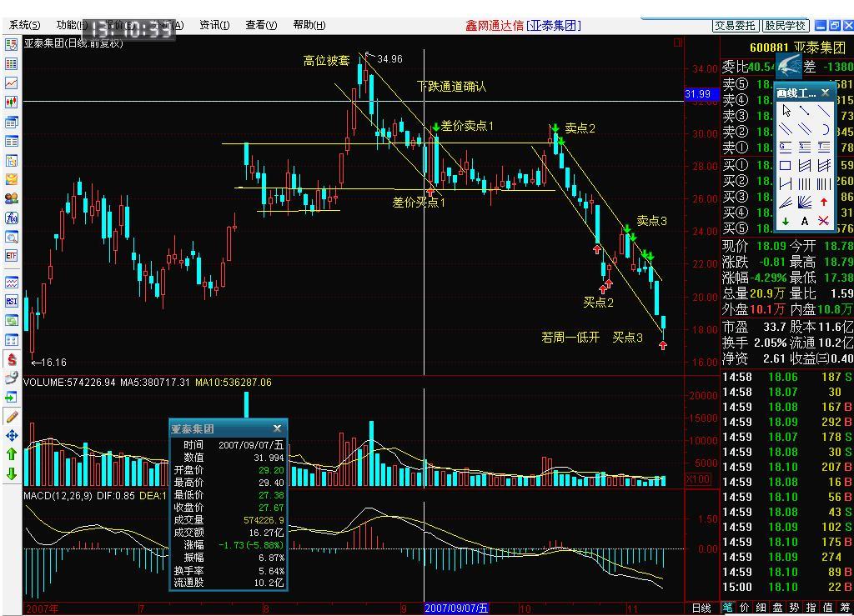
Task: Click the 若周一低开 annotation on chart
Action: point(570,338)
